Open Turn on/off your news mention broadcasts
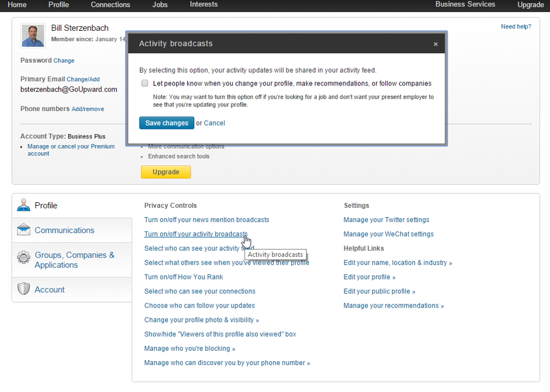Screen dimensions: 550x392 pos(206,220)
